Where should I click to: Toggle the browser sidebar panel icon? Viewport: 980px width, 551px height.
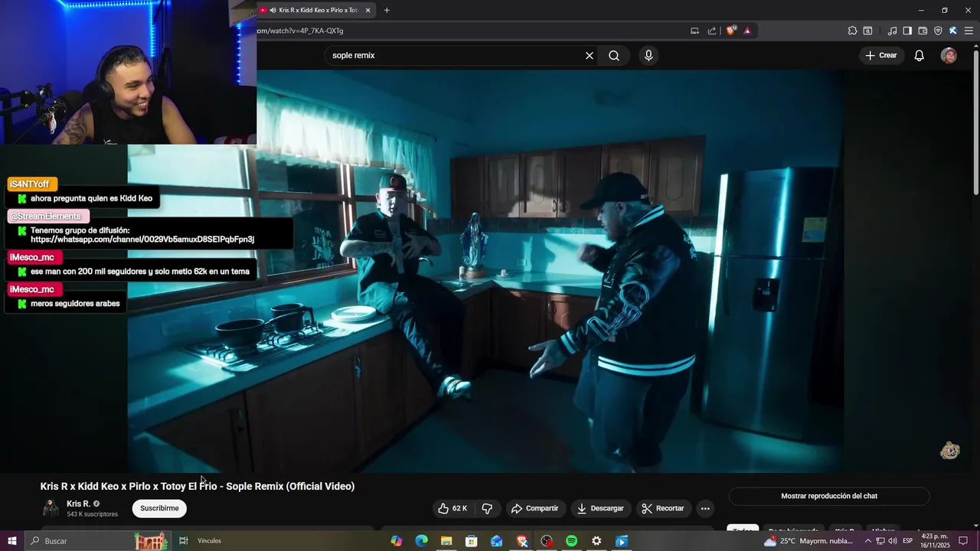coord(907,31)
